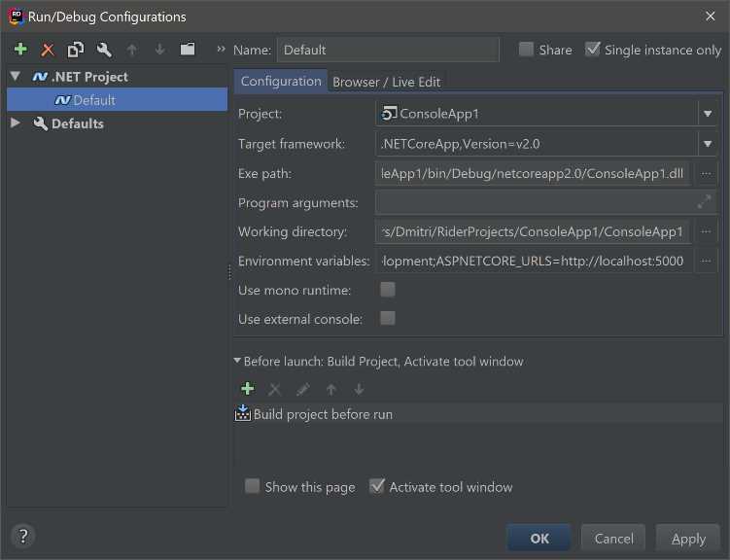Move configuration up in the list

(x=132, y=50)
